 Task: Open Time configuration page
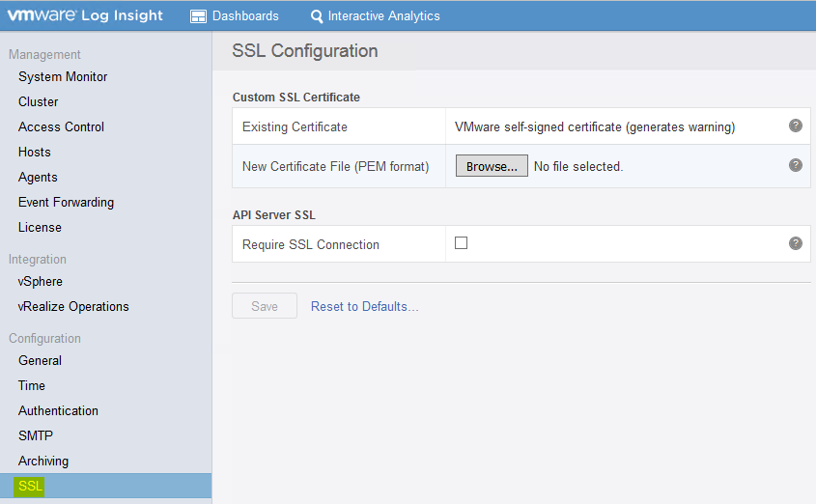click(32, 385)
